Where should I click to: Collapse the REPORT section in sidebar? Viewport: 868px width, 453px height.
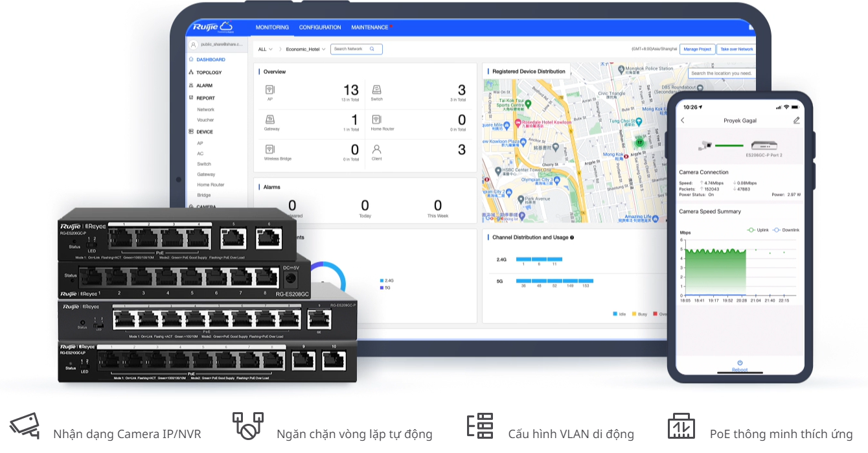point(205,98)
